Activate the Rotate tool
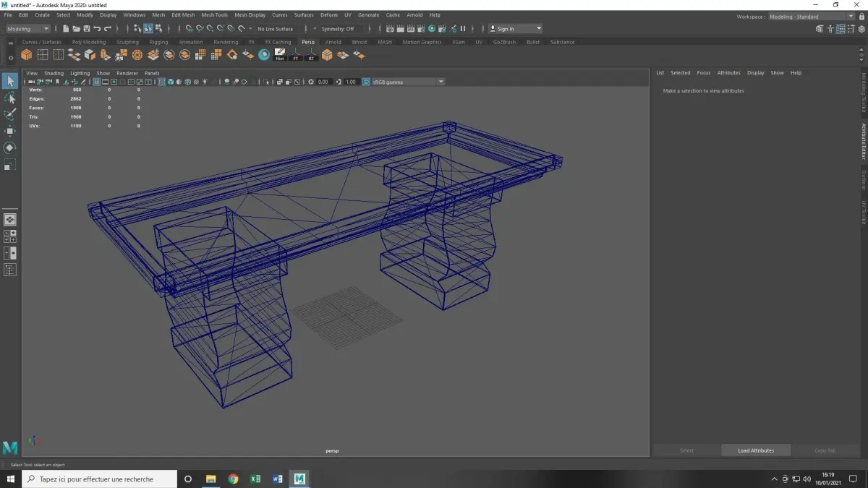The image size is (868, 488). (10, 147)
